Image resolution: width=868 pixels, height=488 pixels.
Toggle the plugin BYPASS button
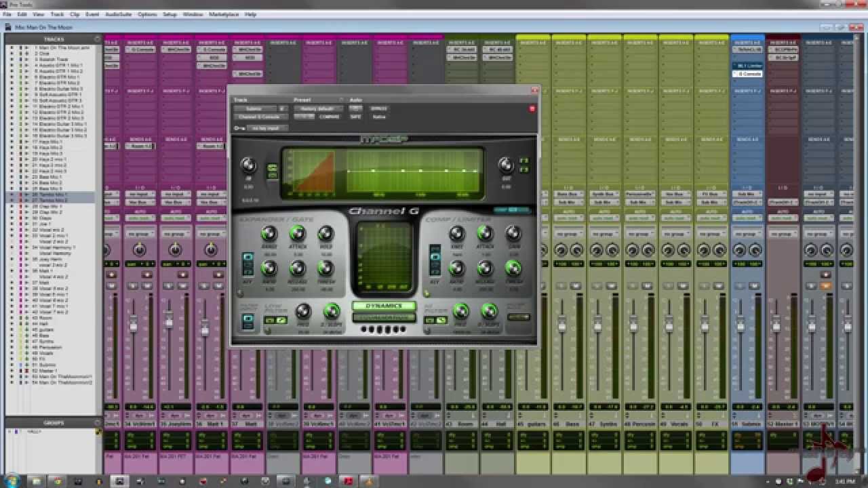(x=378, y=108)
